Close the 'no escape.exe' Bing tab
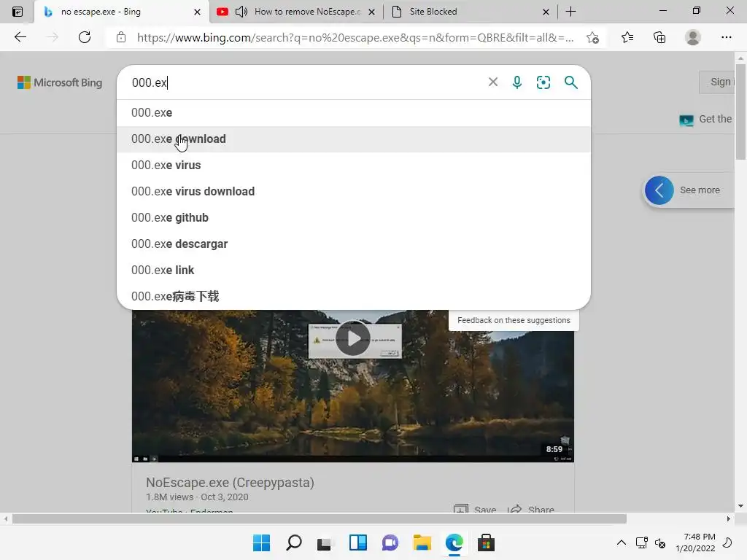The image size is (747, 560). (x=197, y=12)
